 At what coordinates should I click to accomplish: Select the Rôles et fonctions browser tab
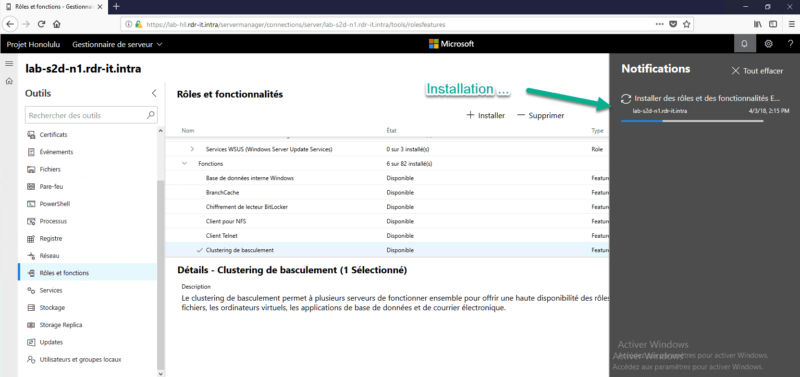[53, 7]
